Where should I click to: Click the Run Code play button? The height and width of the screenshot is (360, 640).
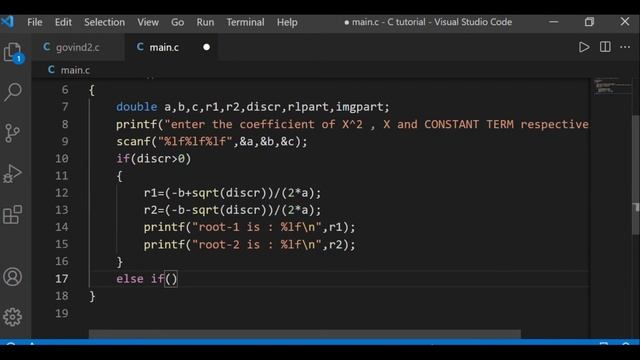[x=584, y=47]
